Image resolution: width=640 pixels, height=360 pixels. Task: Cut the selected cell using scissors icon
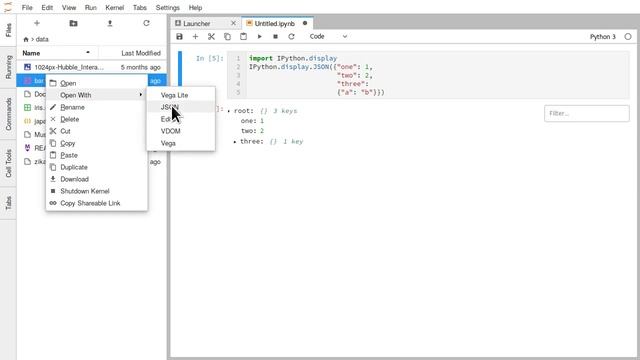click(211, 36)
